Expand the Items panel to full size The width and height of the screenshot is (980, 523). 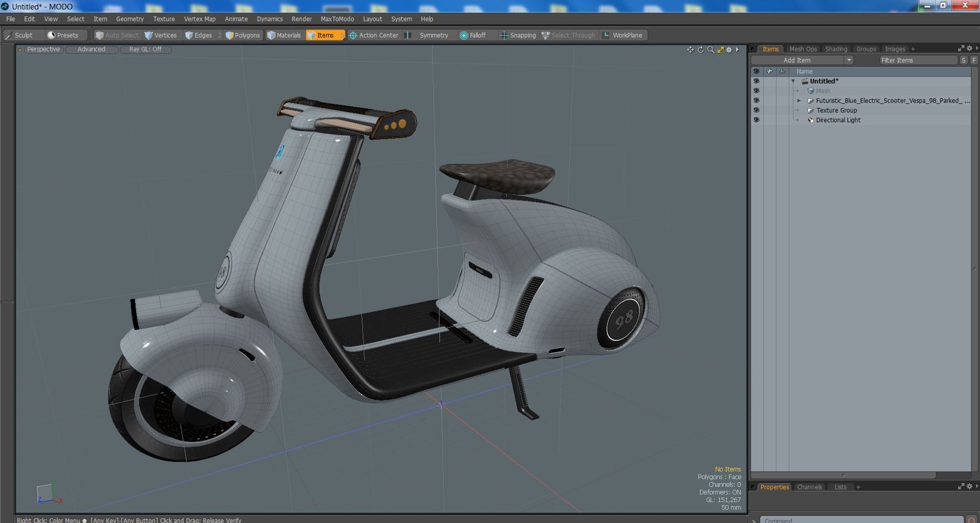click(x=961, y=48)
